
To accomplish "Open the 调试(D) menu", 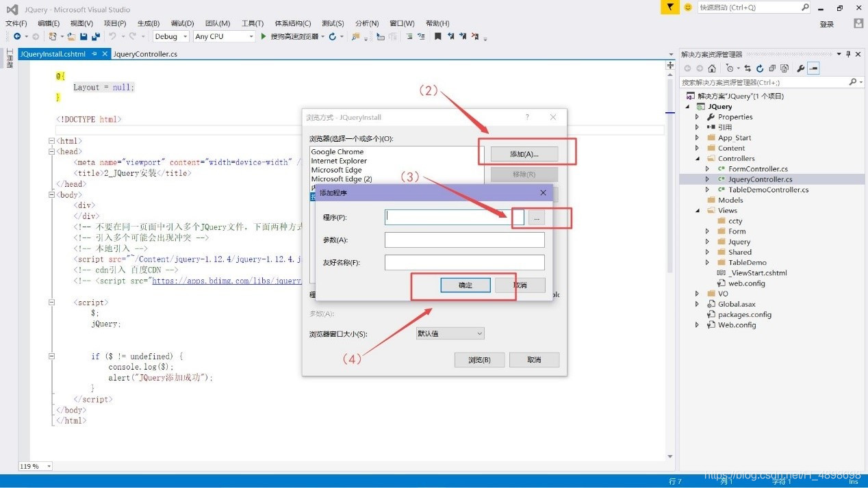I will tap(182, 23).
